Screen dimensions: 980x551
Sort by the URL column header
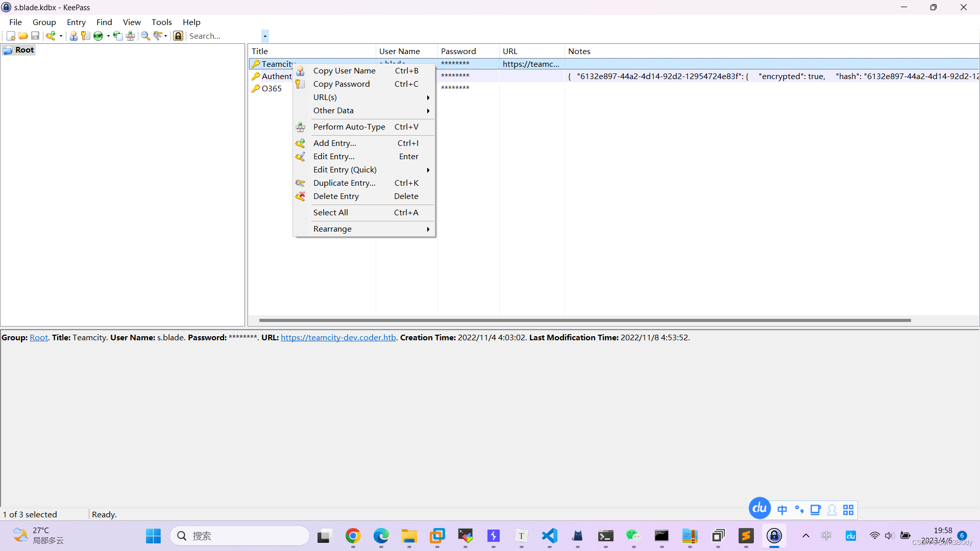532,51
